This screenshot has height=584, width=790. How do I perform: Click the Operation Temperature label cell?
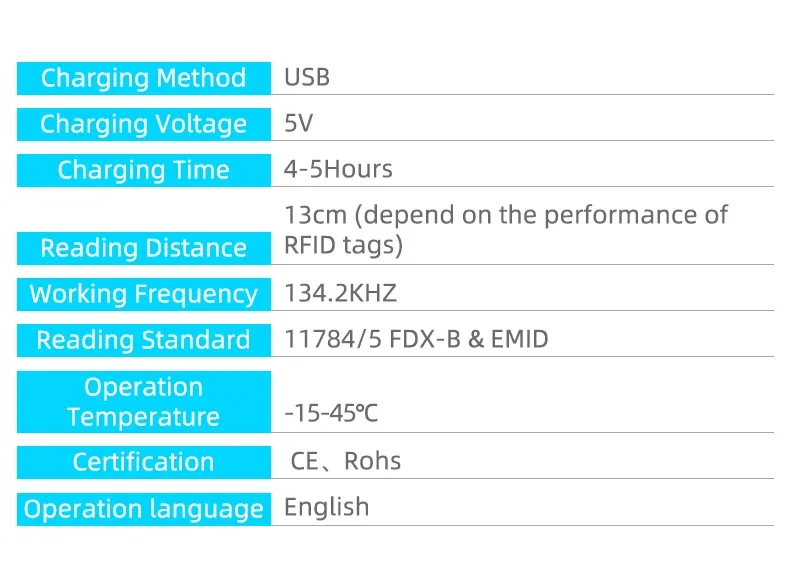(x=143, y=402)
